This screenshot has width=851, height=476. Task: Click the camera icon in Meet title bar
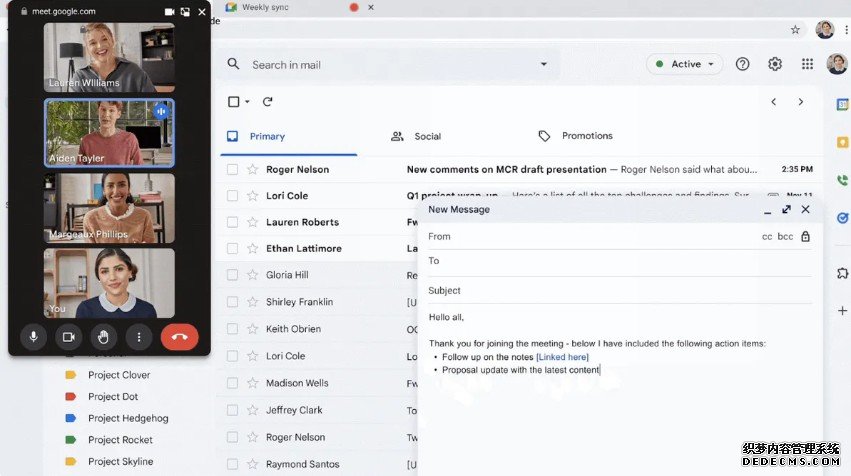coord(169,11)
